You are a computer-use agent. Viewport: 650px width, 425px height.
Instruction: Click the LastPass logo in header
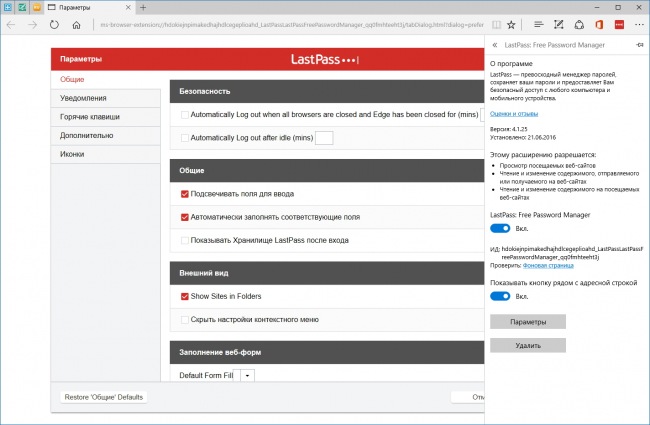coord(325,59)
